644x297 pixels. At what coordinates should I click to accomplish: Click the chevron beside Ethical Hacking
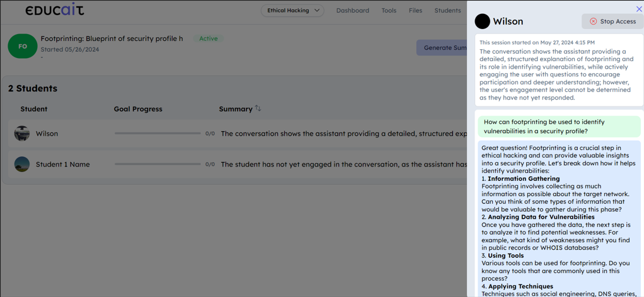pyautogui.click(x=317, y=11)
